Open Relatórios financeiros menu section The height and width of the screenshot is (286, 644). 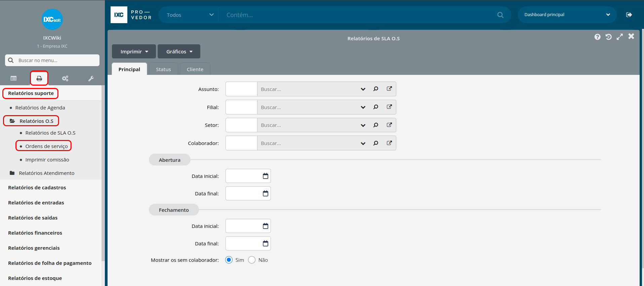coord(35,233)
